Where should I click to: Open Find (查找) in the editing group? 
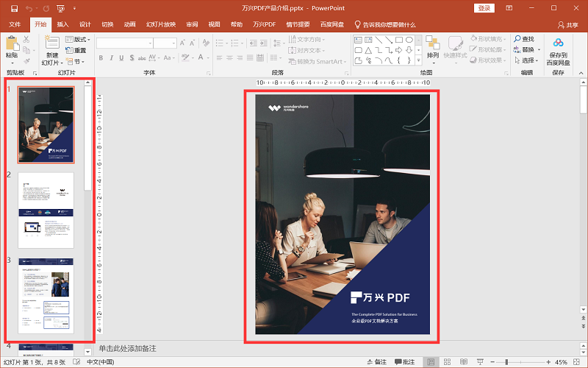click(524, 39)
